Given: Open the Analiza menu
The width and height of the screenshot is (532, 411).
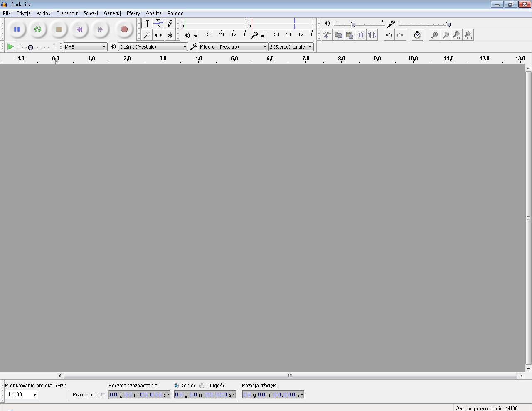Looking at the screenshot, I should (153, 13).
